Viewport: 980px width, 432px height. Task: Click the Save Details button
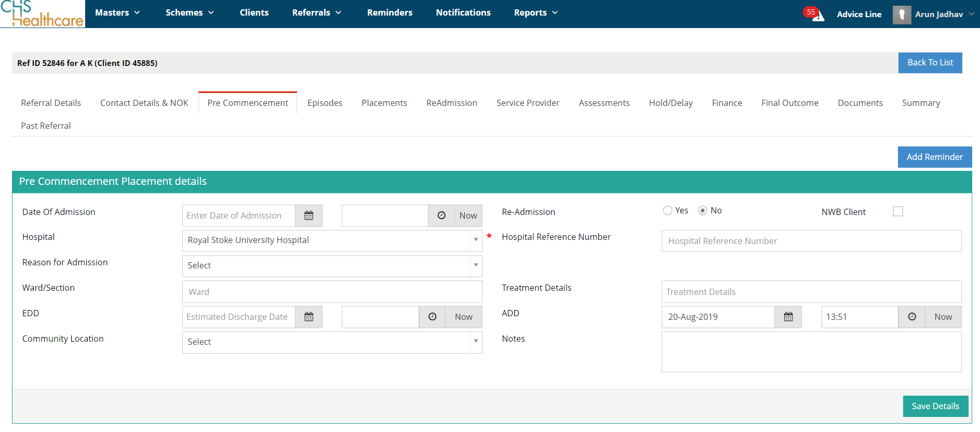click(935, 406)
